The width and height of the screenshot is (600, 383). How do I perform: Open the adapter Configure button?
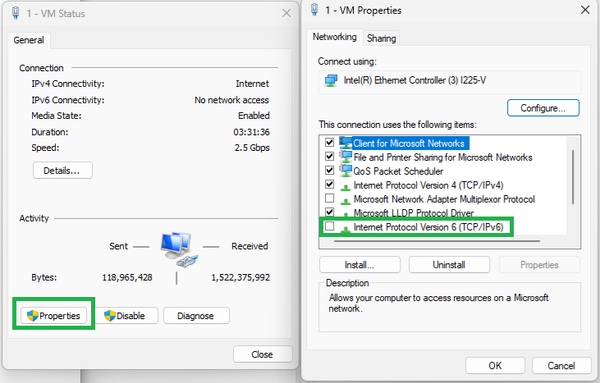pyautogui.click(x=543, y=108)
